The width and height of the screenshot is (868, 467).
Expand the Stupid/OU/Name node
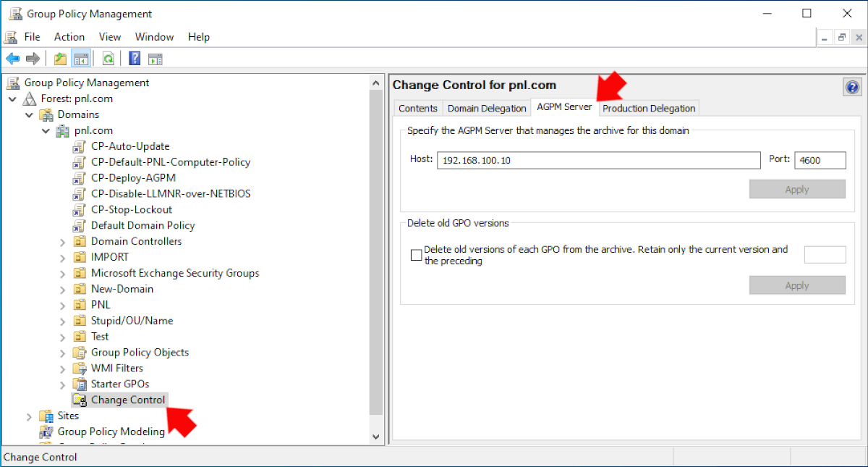coord(62,321)
